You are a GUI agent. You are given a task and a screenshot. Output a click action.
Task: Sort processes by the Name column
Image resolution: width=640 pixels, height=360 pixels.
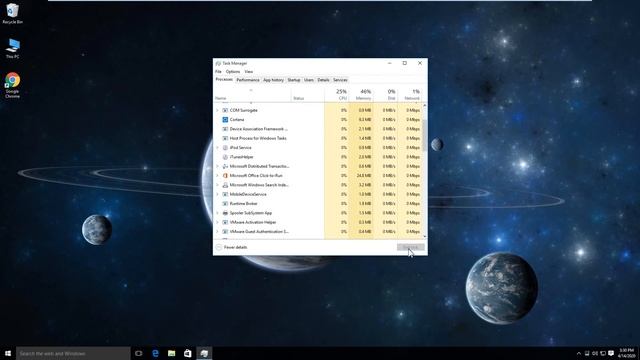coord(252,95)
